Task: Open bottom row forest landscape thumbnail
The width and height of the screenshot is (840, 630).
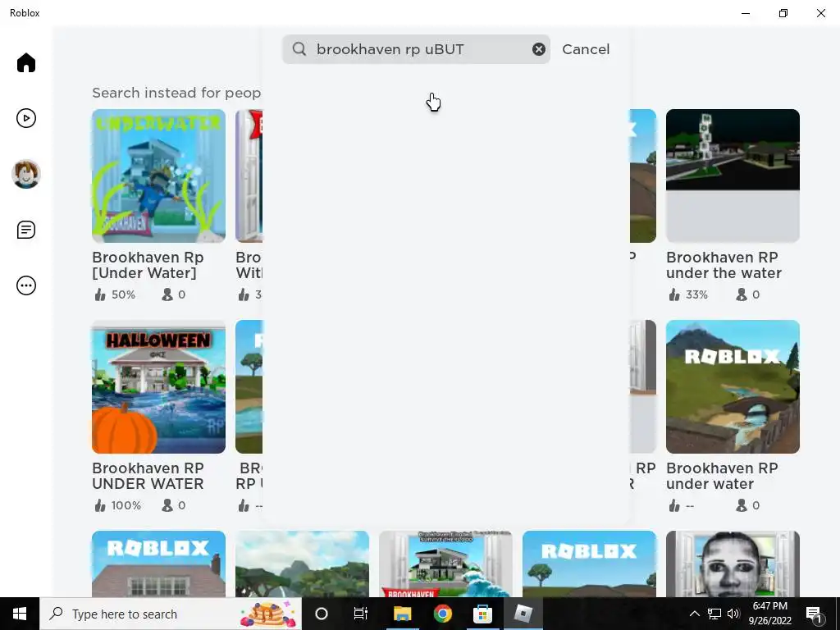Action: [x=302, y=564]
